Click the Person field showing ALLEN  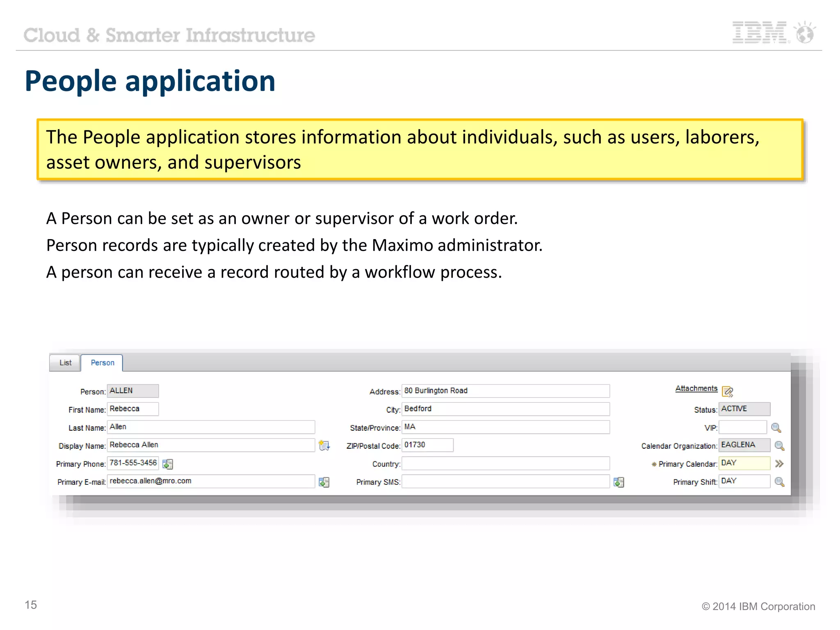point(133,391)
